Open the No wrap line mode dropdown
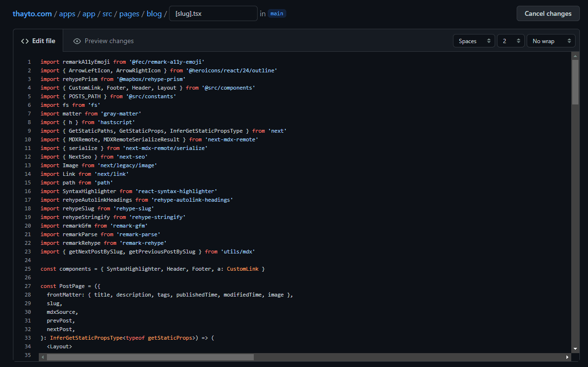This screenshot has height=367, width=588. tap(551, 41)
